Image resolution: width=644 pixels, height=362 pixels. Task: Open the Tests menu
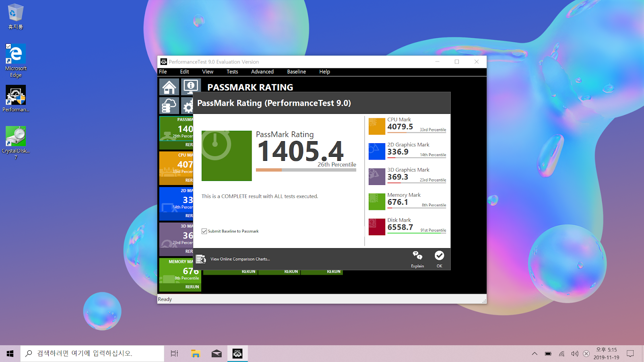[232, 72]
